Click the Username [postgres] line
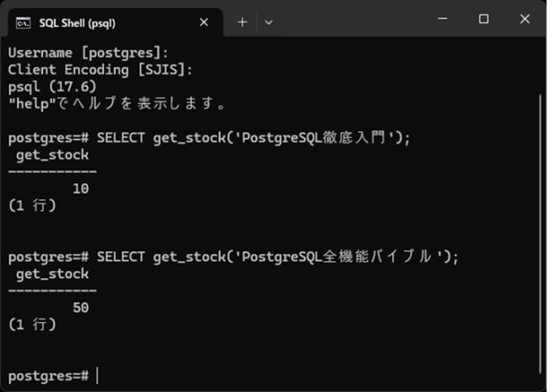The image size is (560, 392). click(x=88, y=53)
